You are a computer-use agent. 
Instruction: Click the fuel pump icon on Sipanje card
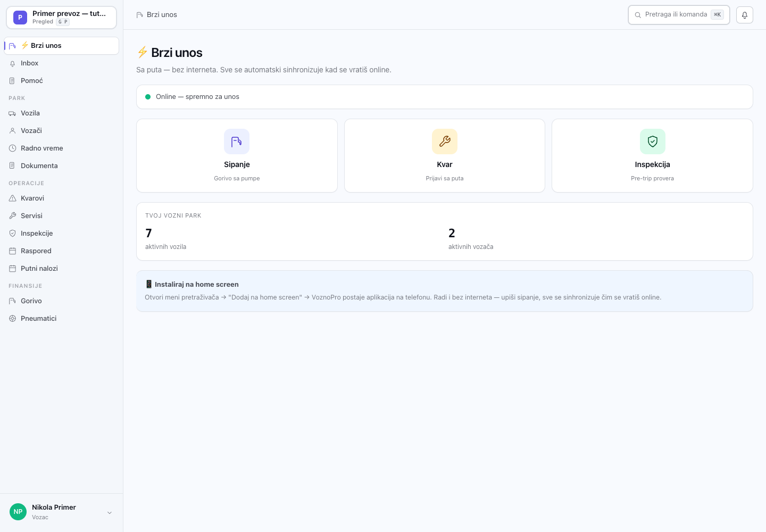[237, 142]
